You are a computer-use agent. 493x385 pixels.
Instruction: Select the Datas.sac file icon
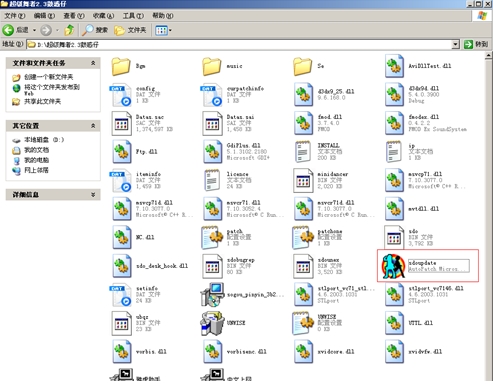tap(121, 123)
